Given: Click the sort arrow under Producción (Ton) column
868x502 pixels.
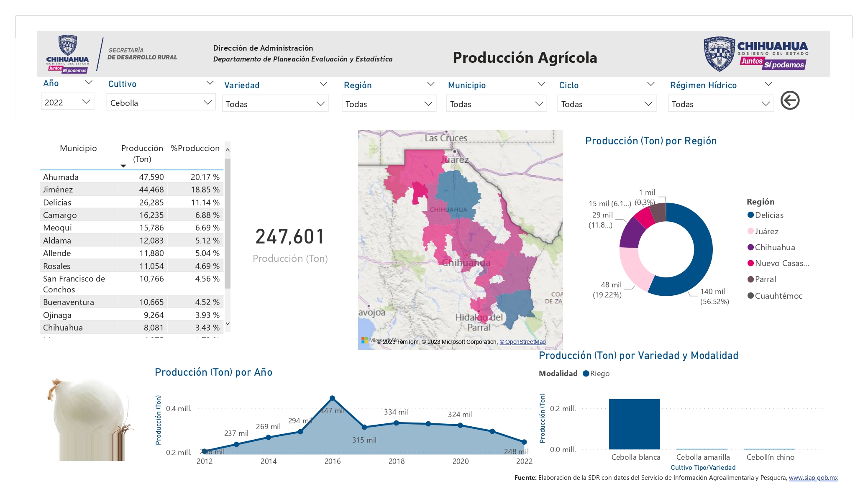Looking at the screenshot, I should coord(123,166).
